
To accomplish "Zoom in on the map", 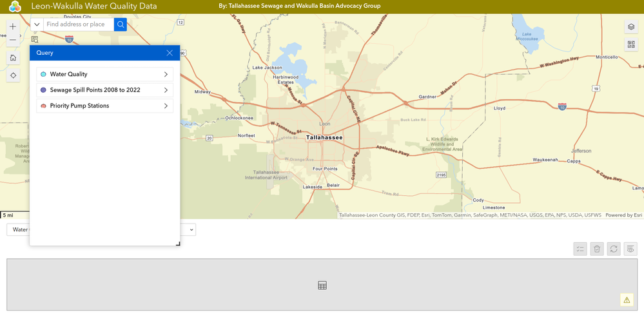I will click(x=13, y=26).
